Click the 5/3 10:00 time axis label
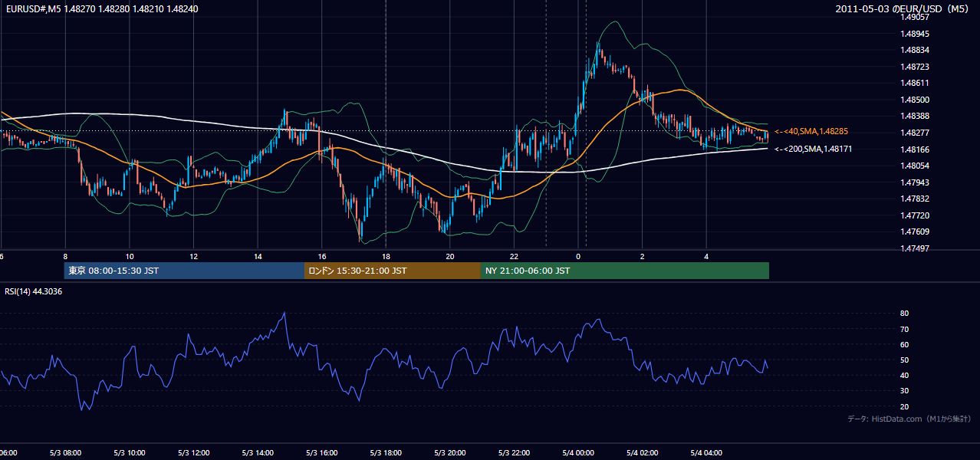The width and height of the screenshot is (980, 460). point(130,453)
